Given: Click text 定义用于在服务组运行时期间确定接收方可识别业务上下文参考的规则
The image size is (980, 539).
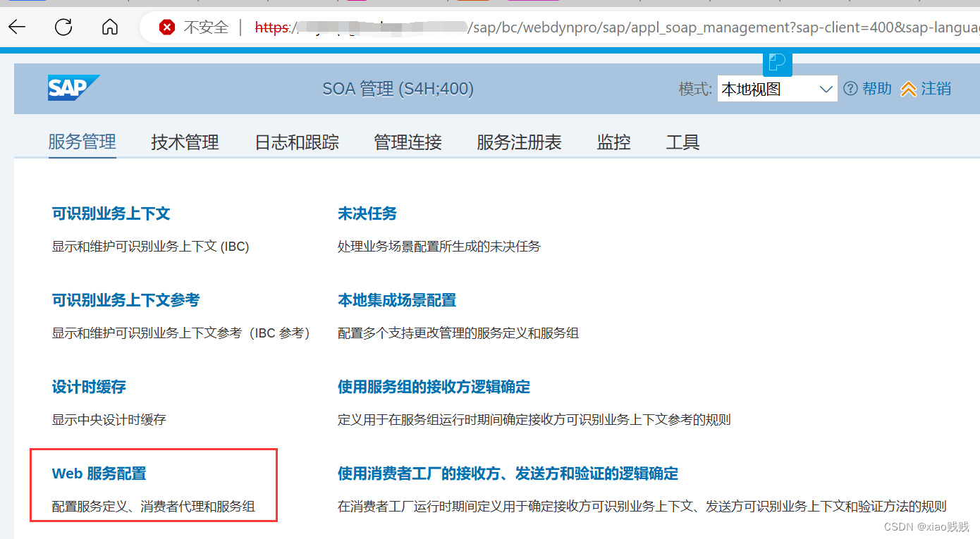Looking at the screenshot, I should [x=534, y=420].
